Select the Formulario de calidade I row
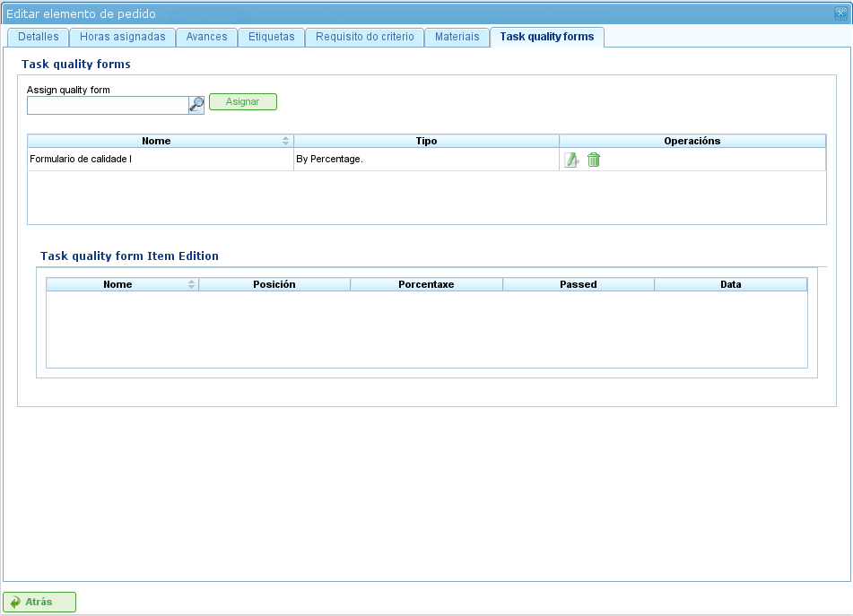 coord(160,160)
